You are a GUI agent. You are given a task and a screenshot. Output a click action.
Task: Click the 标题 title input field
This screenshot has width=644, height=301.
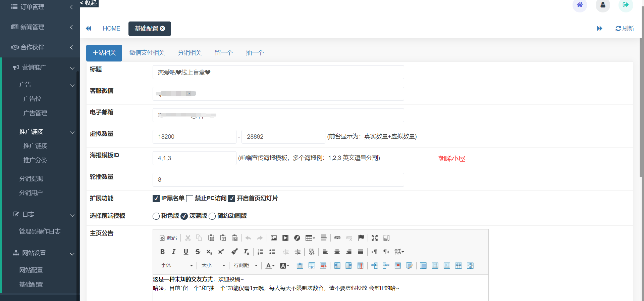pyautogui.click(x=278, y=72)
